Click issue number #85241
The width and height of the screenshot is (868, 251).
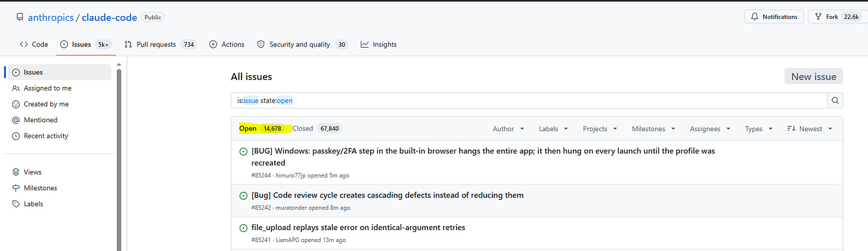pos(261,240)
